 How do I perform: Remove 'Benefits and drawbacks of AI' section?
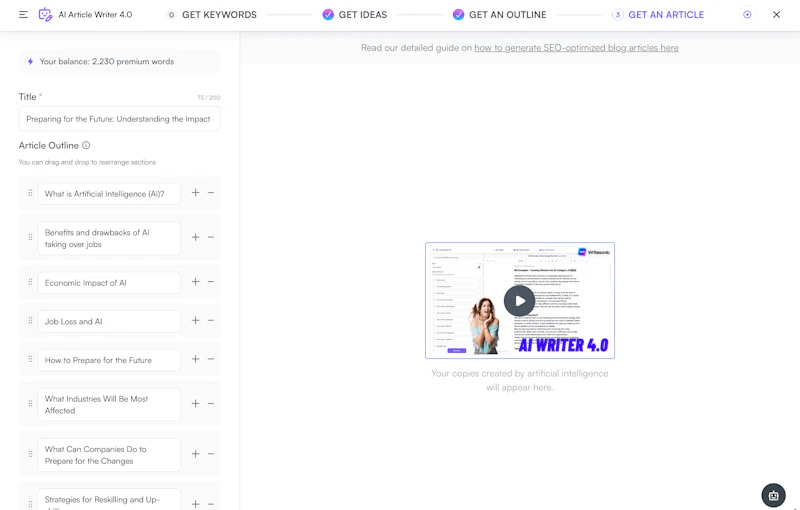click(x=211, y=237)
